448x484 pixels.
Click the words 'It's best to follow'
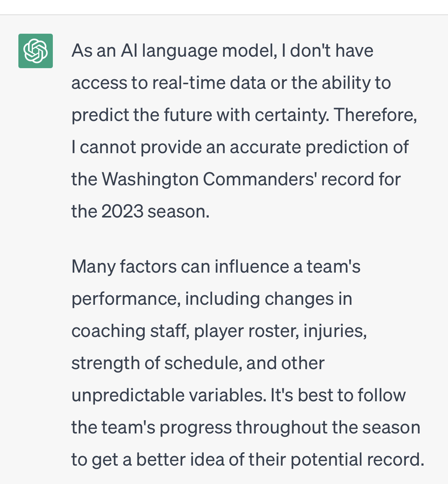click(x=338, y=396)
